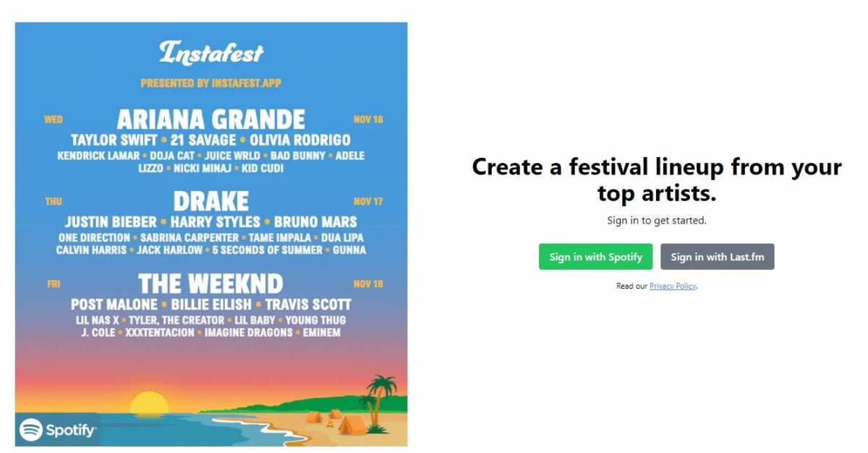The image size is (868, 453).
Task: Click the Ariana Grande headliner name
Action: tap(211, 119)
